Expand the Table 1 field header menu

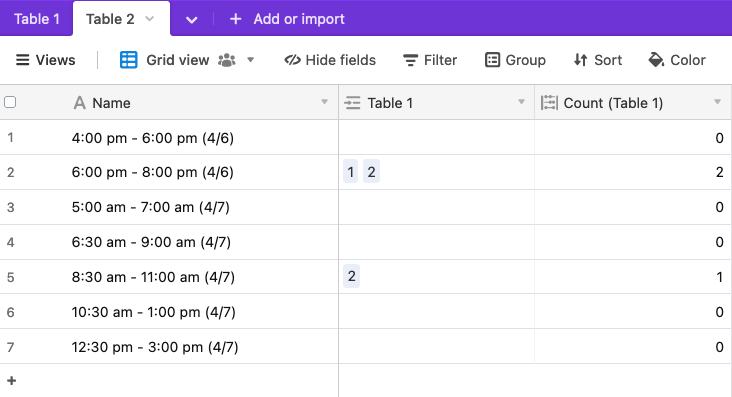click(x=521, y=102)
